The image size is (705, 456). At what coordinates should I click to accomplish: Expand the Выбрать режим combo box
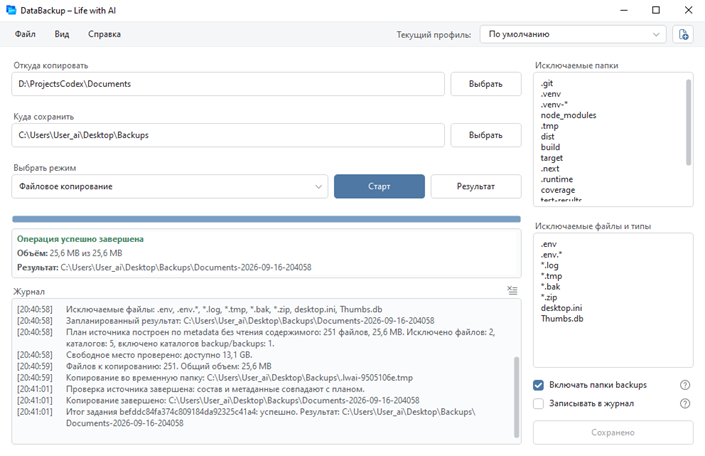tap(170, 186)
